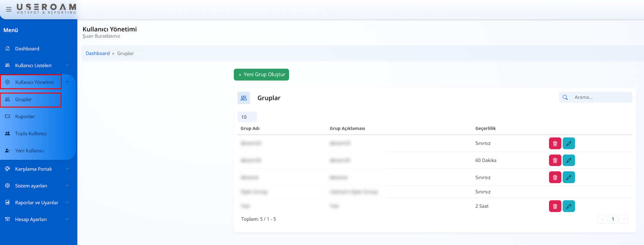Select page 1 in pagination

coord(613,219)
